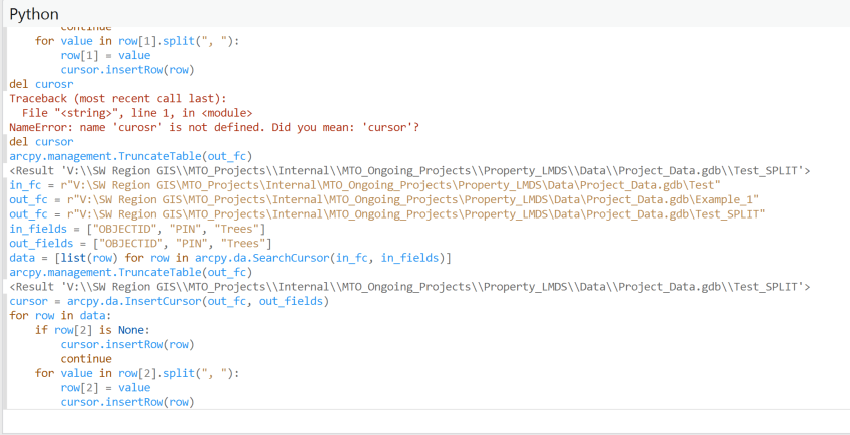The image size is (850, 435).
Task: Click the SearchCursor data assignment line
Action: pyautogui.click(x=231, y=258)
